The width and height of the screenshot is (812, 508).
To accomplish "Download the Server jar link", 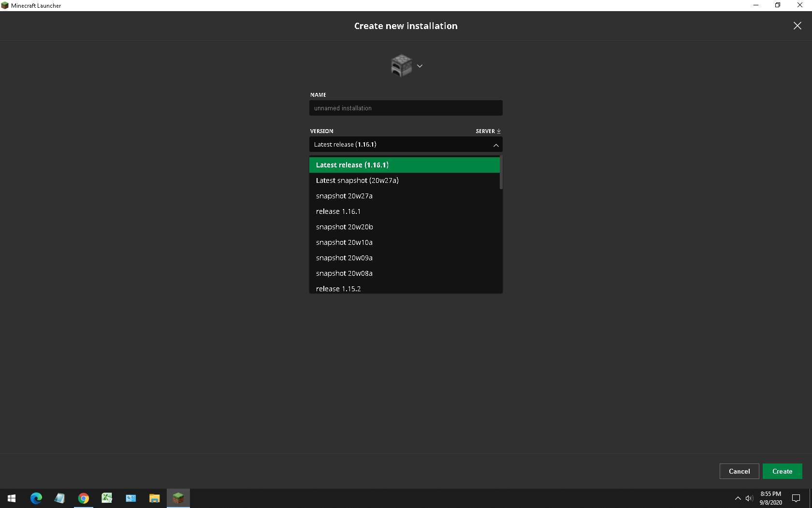I will click(488, 131).
